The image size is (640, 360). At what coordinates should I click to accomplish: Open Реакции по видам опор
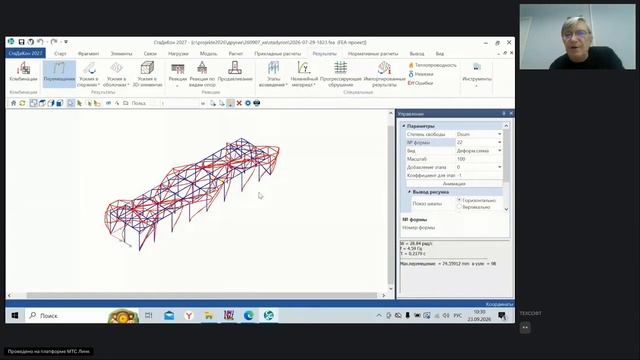coord(202,74)
